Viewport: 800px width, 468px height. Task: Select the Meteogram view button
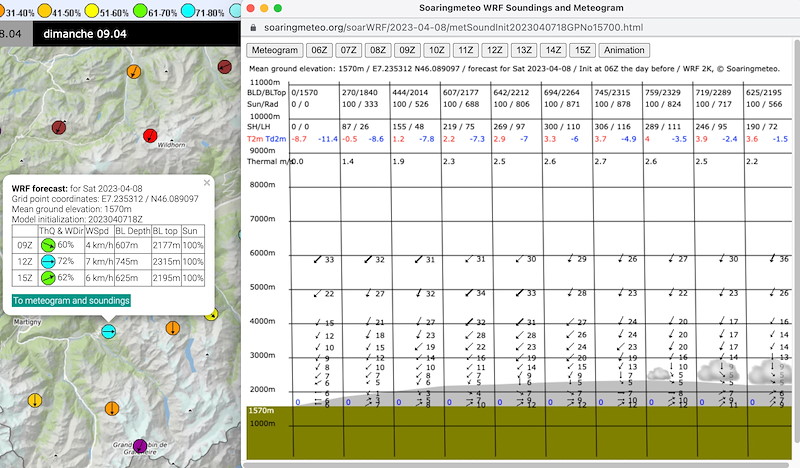(275, 50)
